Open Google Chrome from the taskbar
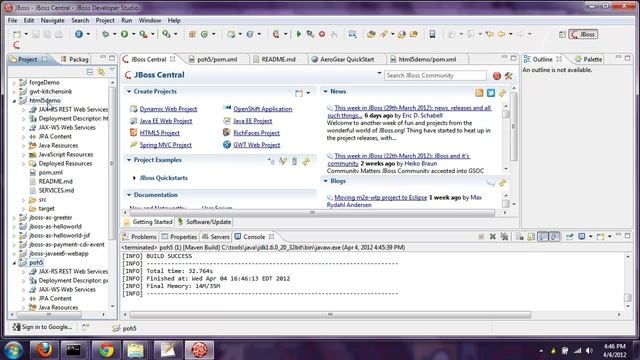This screenshot has width=640, height=360. tap(106, 350)
